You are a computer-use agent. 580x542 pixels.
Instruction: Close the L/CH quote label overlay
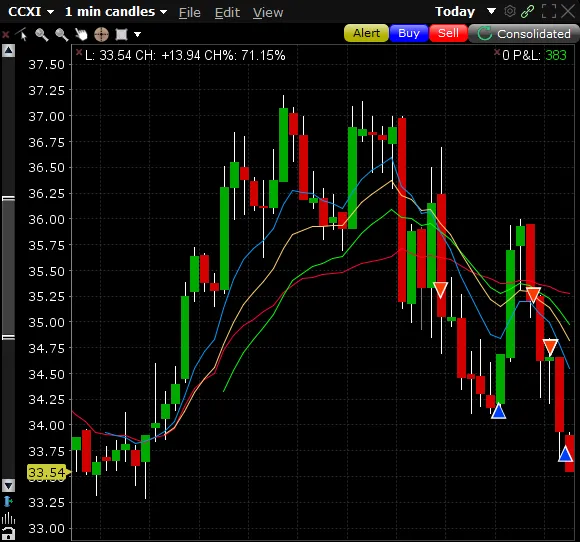(78, 52)
